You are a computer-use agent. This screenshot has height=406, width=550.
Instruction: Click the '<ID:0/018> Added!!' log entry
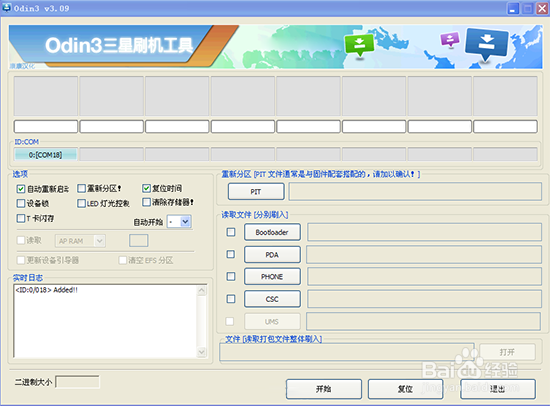pyautogui.click(x=46, y=290)
